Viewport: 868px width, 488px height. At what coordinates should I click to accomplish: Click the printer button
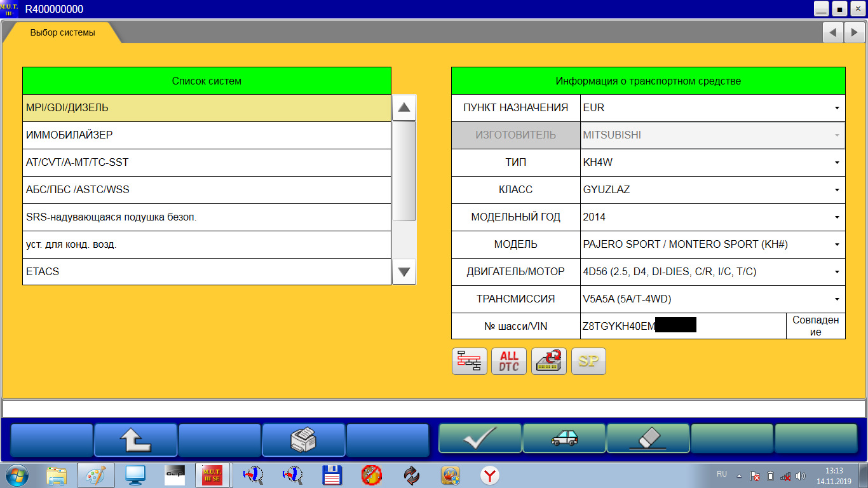303,440
